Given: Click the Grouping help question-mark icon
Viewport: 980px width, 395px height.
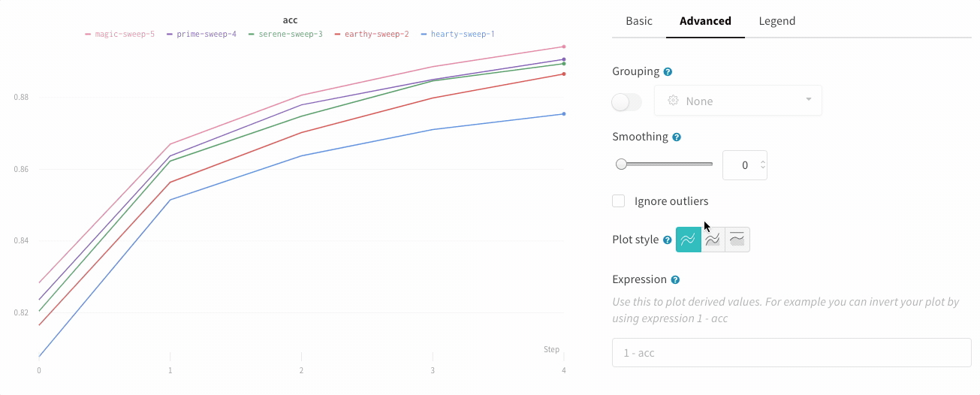Looking at the screenshot, I should [x=668, y=72].
